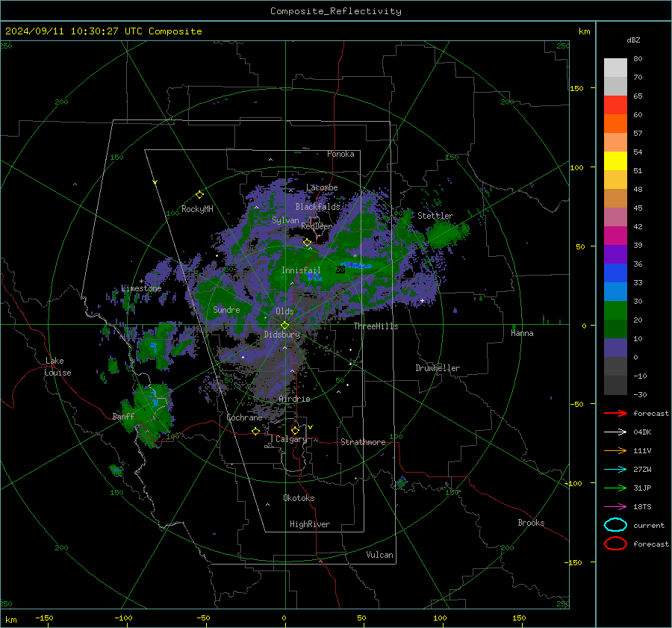The width and height of the screenshot is (672, 628).
Task: Click the Sundre town label
Action: click(x=226, y=309)
